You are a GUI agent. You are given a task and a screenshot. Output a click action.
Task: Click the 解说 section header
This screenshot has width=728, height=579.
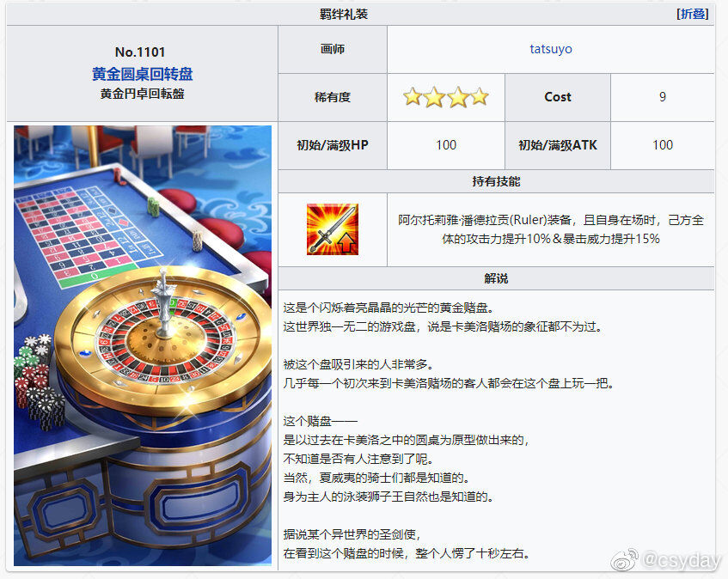pyautogui.click(x=496, y=278)
